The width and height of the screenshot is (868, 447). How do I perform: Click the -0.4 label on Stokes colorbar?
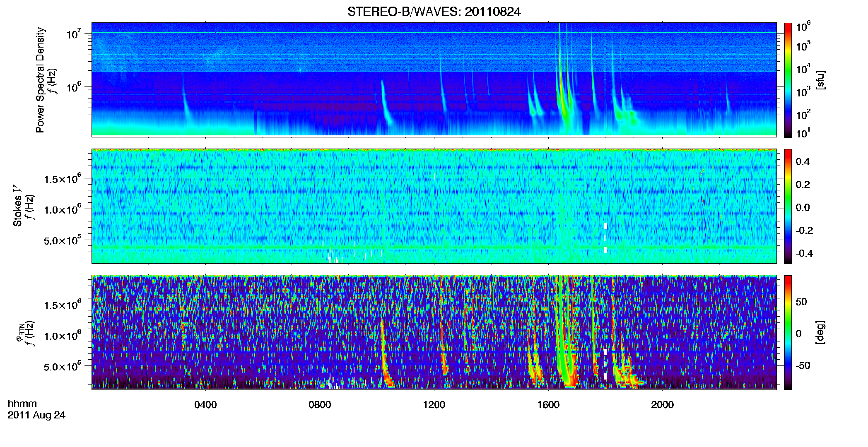(804, 253)
